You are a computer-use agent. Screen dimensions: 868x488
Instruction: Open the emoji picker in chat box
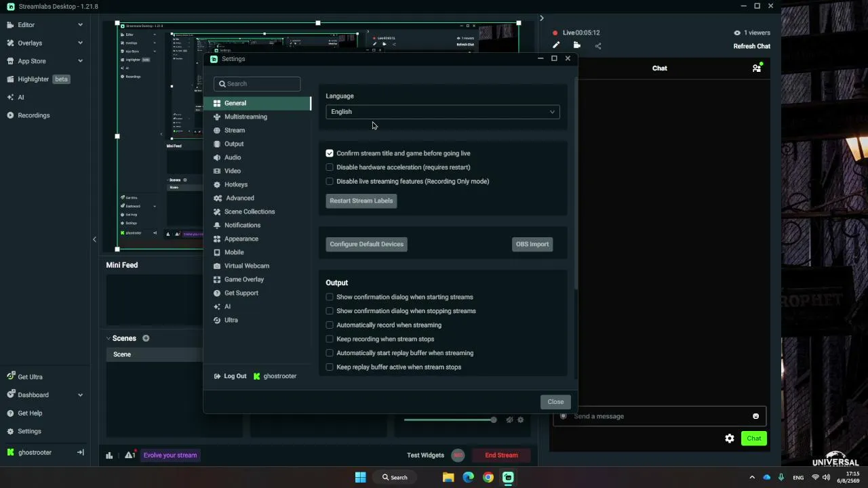[755, 416]
